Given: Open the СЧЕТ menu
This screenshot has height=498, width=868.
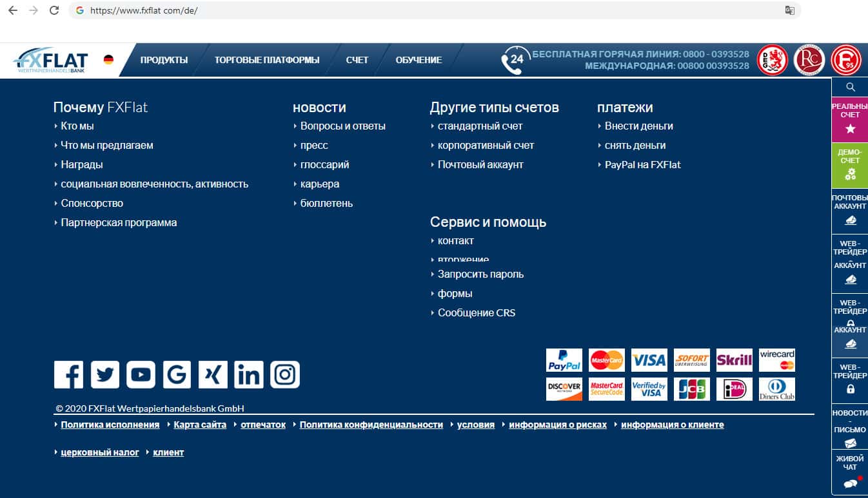Looking at the screenshot, I should [x=357, y=60].
